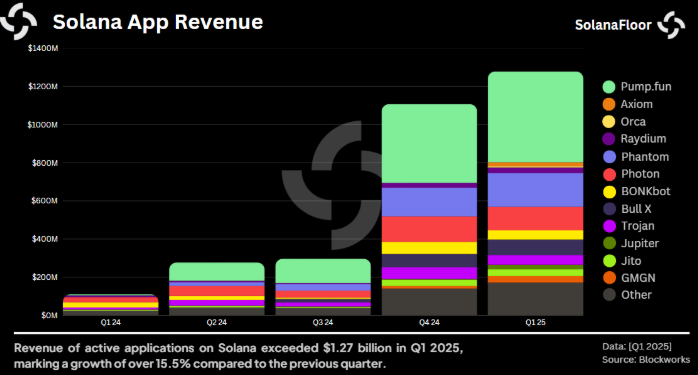Click the Trojan legend color dot

[609, 226]
